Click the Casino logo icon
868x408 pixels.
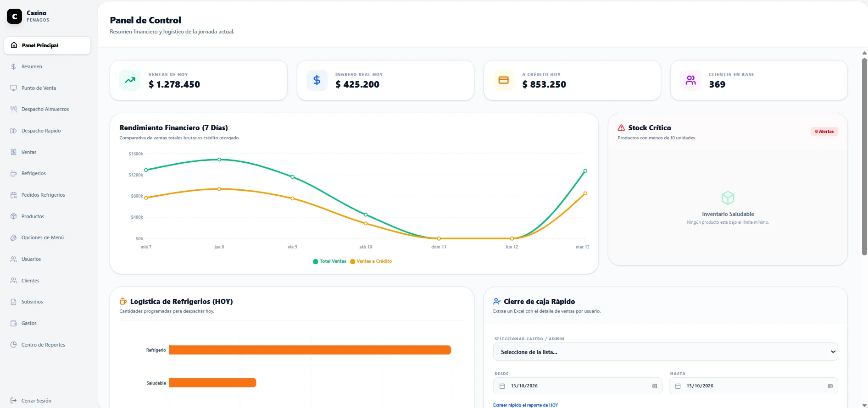click(x=14, y=16)
